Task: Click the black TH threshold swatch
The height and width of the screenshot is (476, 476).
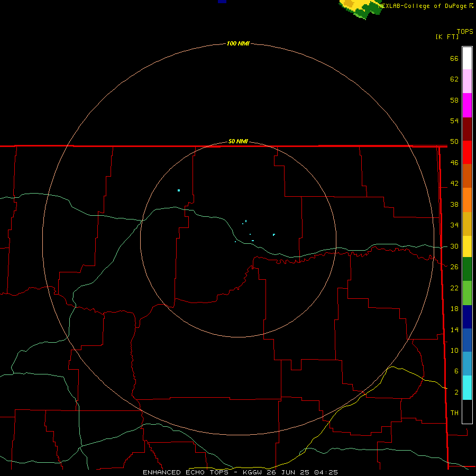Action: (467, 411)
